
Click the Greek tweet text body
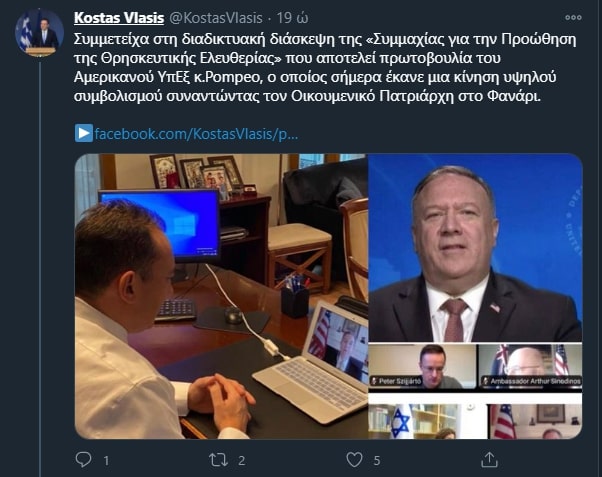click(326, 68)
